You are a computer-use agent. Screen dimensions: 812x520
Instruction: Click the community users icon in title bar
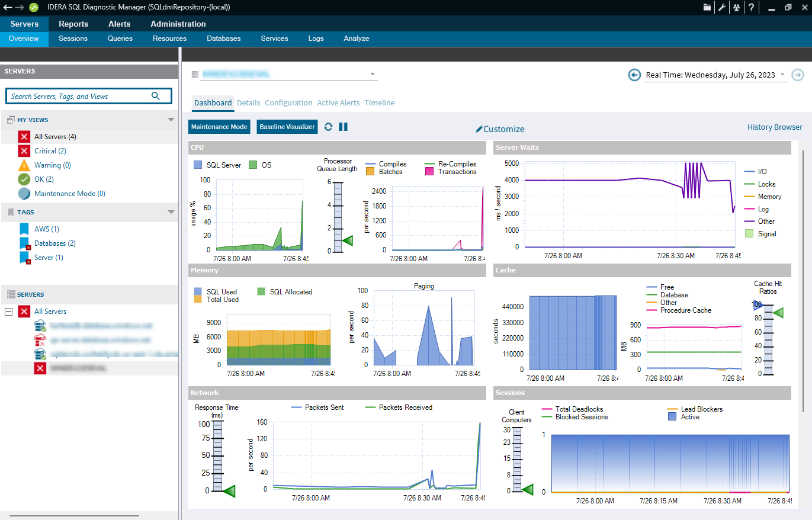[736, 8]
